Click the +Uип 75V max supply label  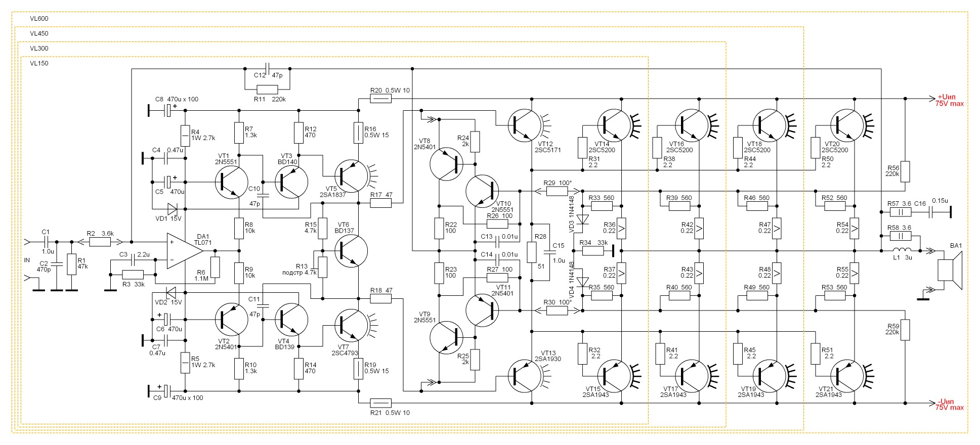tap(950, 100)
